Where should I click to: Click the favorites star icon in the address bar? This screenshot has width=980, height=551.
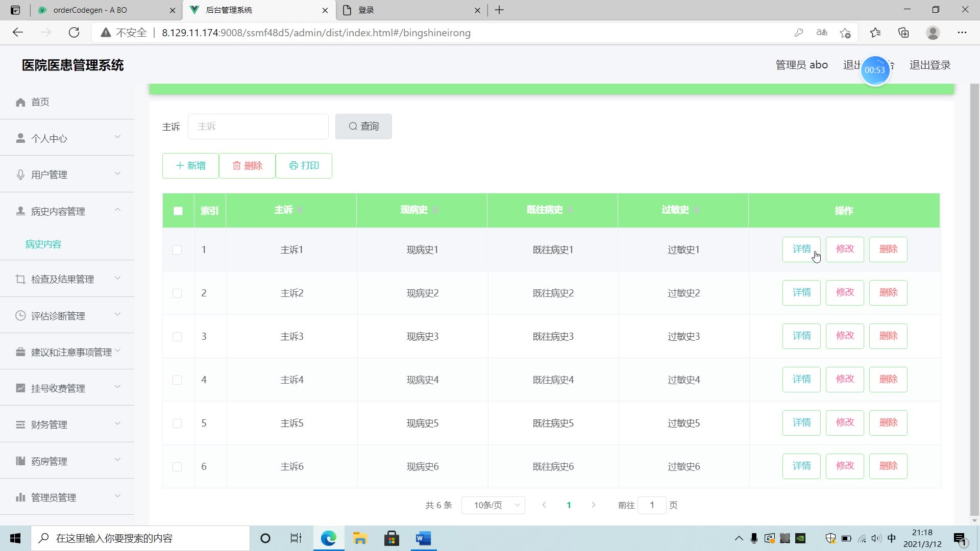coord(845,33)
